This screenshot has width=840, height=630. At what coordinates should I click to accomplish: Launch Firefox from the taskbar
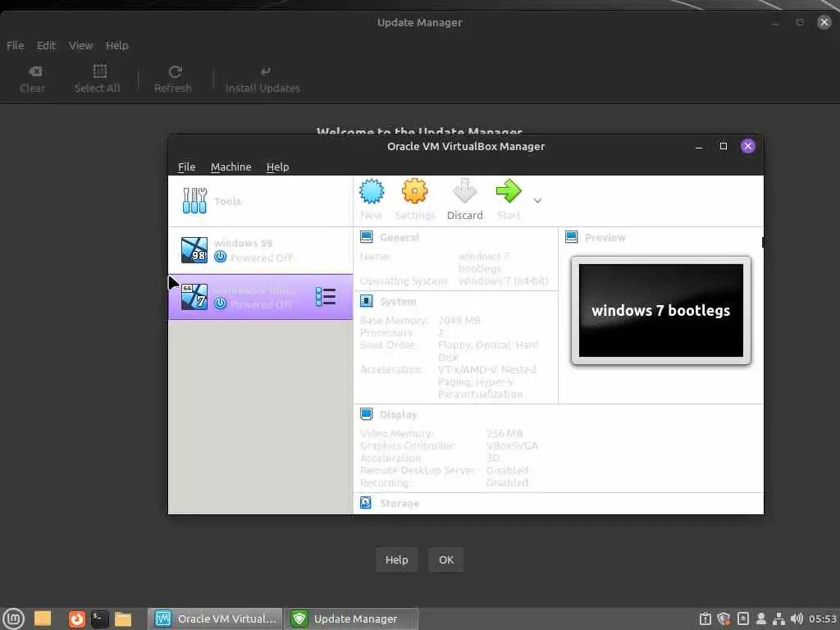pos(76,619)
